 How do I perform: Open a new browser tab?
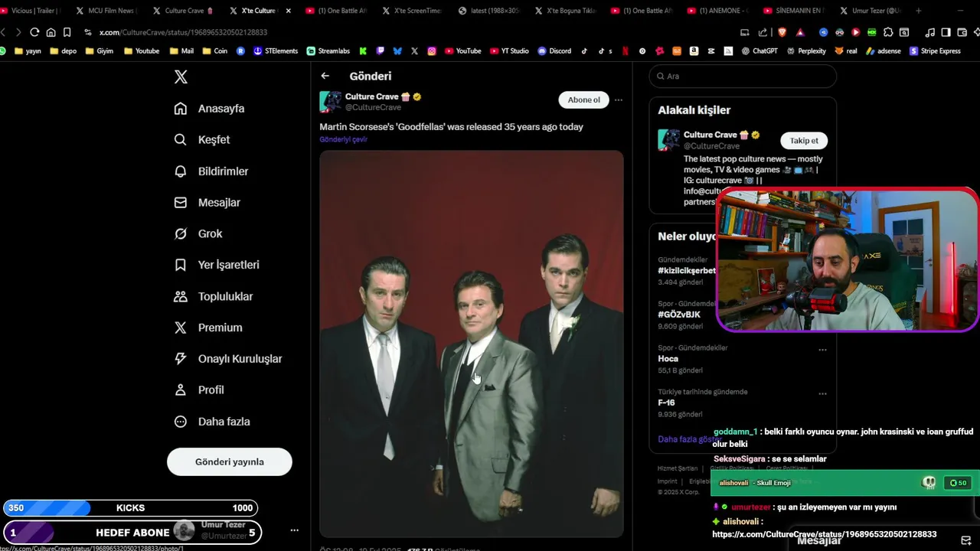click(x=919, y=11)
